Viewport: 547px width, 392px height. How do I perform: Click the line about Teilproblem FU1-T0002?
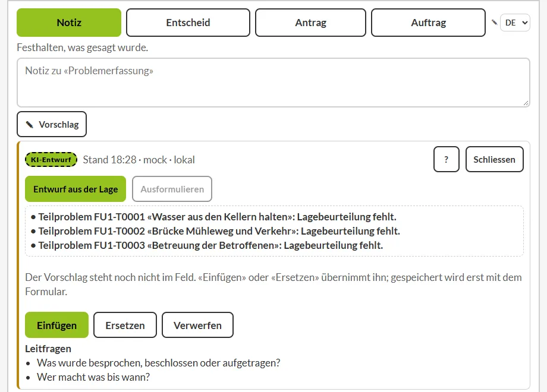pos(215,231)
